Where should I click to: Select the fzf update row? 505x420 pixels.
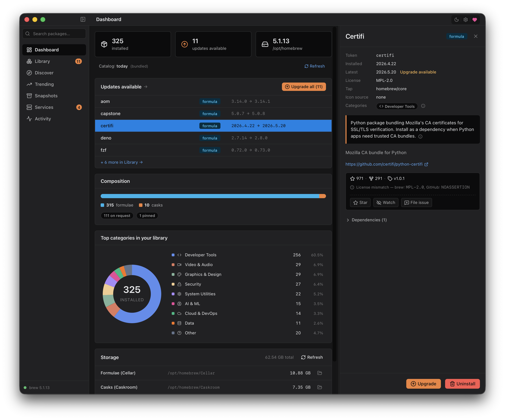[x=213, y=150]
